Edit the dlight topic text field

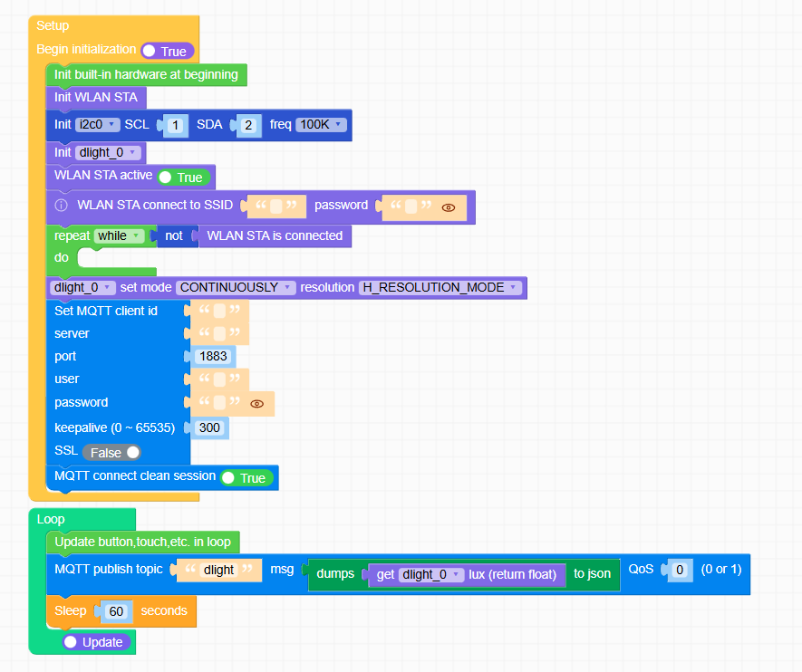[x=218, y=570]
